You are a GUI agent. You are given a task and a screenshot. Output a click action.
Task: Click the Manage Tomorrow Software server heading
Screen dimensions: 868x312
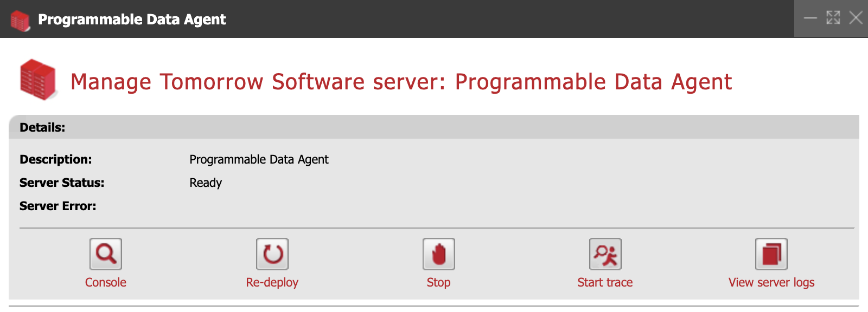click(401, 82)
